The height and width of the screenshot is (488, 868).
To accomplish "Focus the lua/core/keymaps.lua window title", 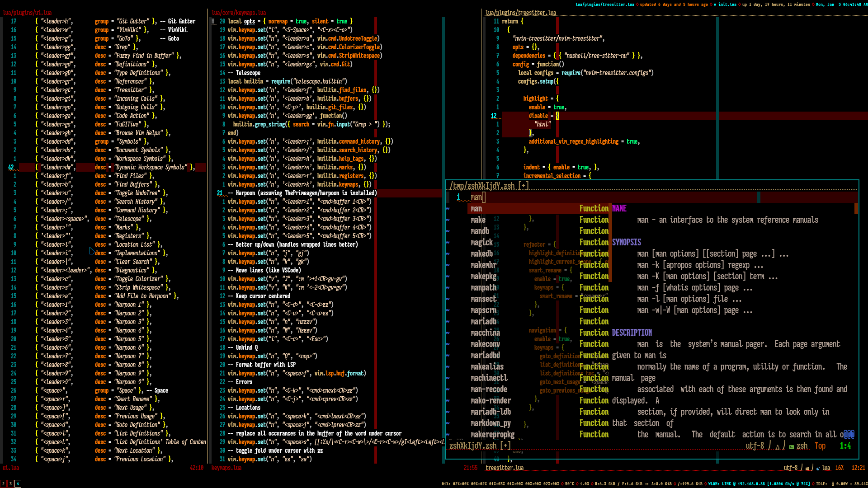I will click(x=239, y=13).
